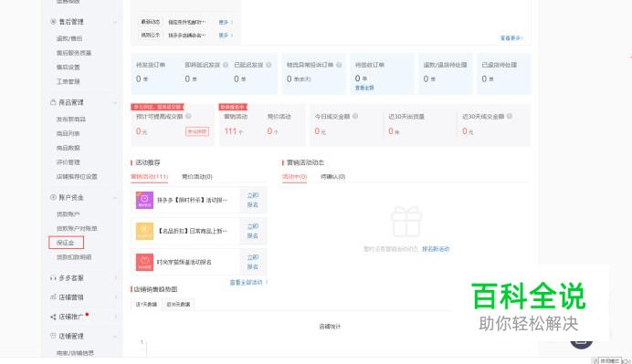
Task: Click 【名品折扣】日常商品上新 activity title
Action: 193,231
